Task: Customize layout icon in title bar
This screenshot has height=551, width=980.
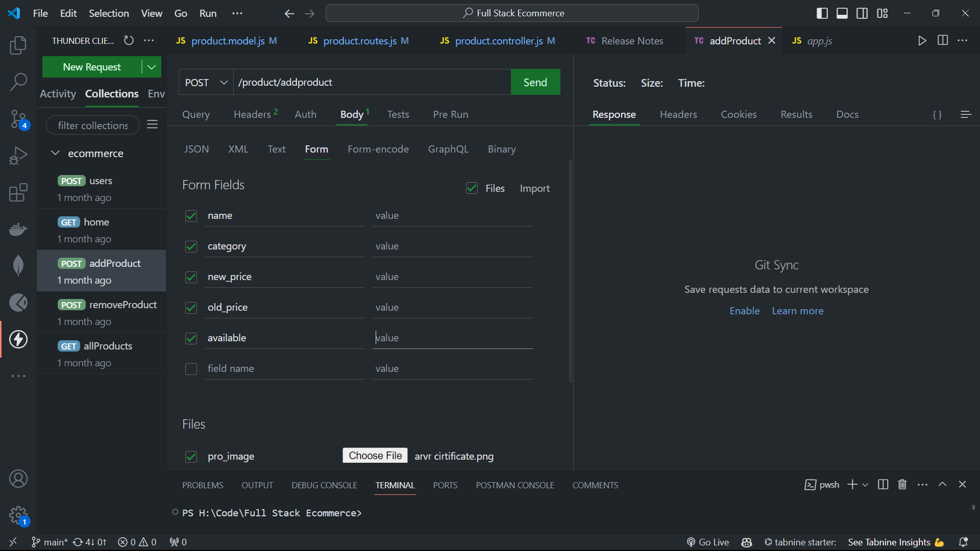Action: coord(883,13)
